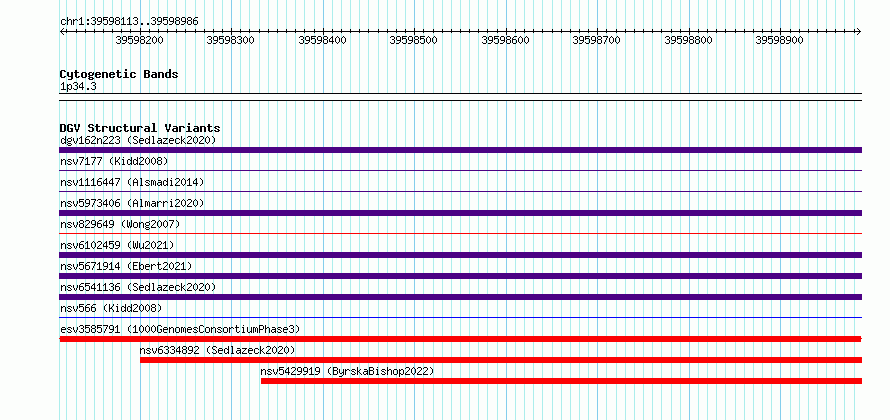Open nsv5973406 (Almarri2020) variant label
890x420 pixels.
[x=132, y=203]
